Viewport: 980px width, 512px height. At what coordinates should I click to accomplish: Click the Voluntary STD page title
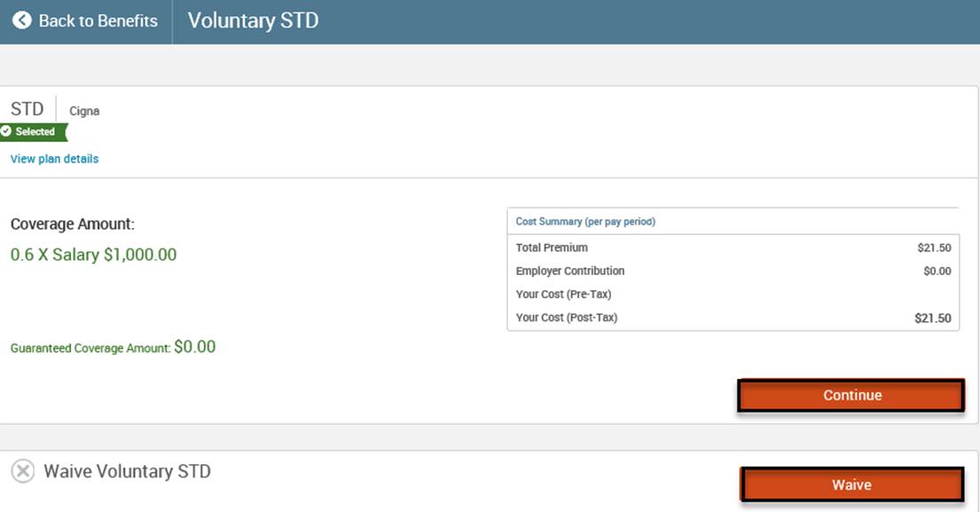coord(253,20)
